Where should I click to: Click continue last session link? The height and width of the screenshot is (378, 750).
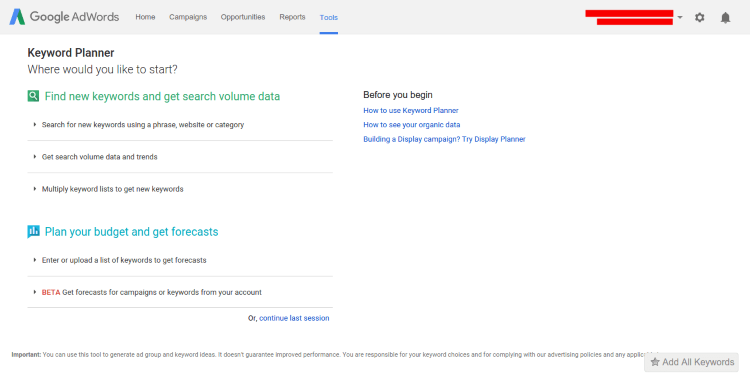[294, 318]
